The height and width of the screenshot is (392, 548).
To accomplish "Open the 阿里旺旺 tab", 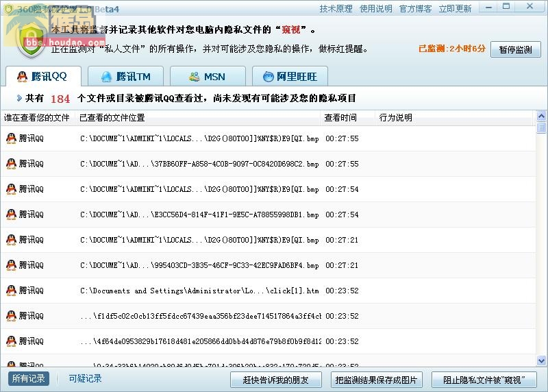I will click(x=290, y=76).
